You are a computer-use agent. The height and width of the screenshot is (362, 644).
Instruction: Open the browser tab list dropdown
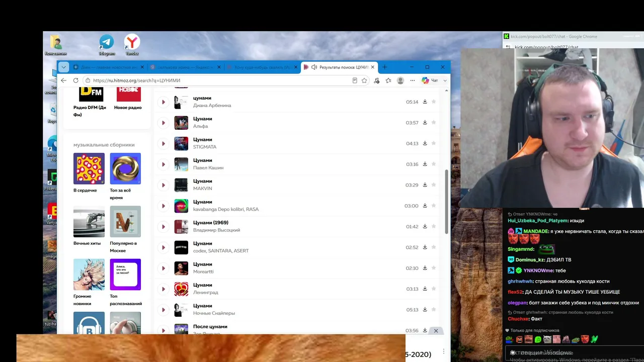63,67
